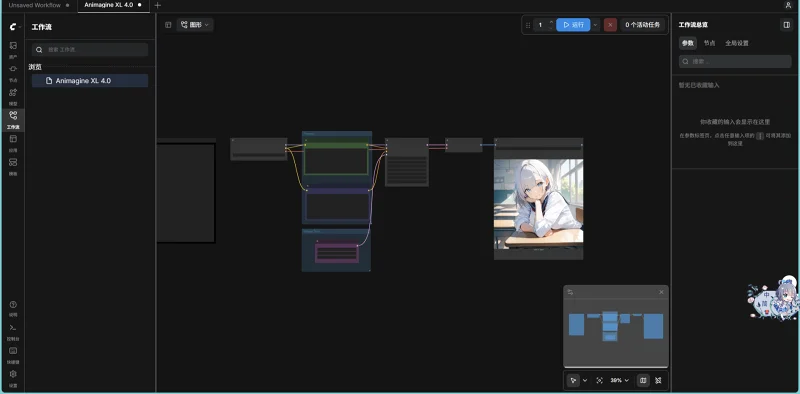Toggle the minimap visibility button
The image size is (800, 394).
tap(643, 380)
